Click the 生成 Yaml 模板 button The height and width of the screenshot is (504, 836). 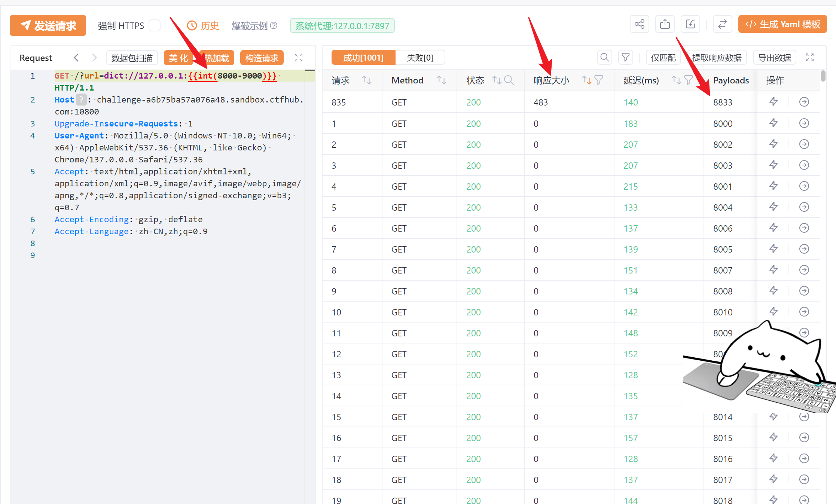tap(782, 25)
